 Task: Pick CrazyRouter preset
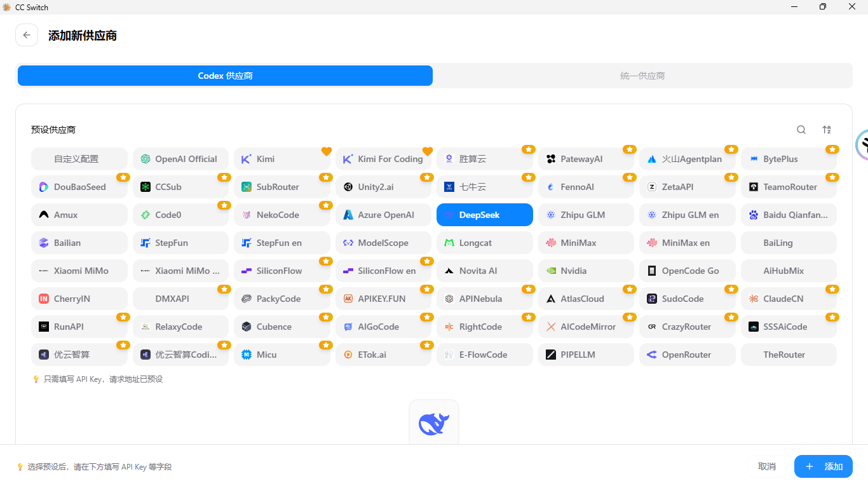click(x=688, y=327)
